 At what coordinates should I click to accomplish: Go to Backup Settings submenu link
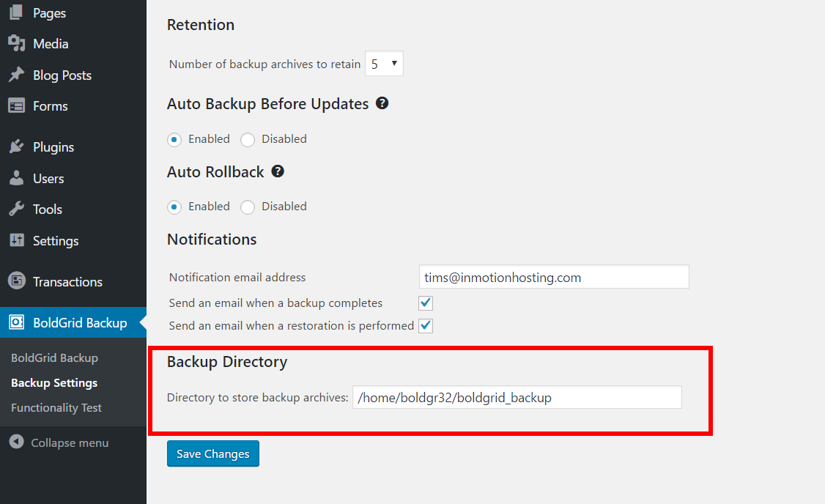click(54, 383)
